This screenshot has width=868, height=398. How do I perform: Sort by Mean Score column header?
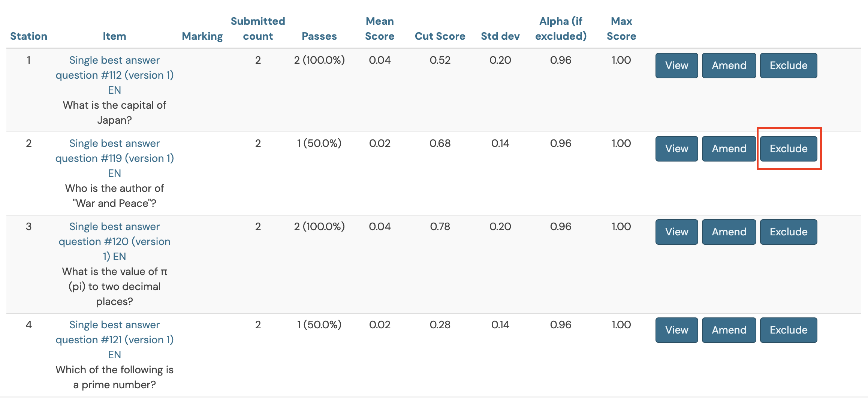tap(380, 29)
